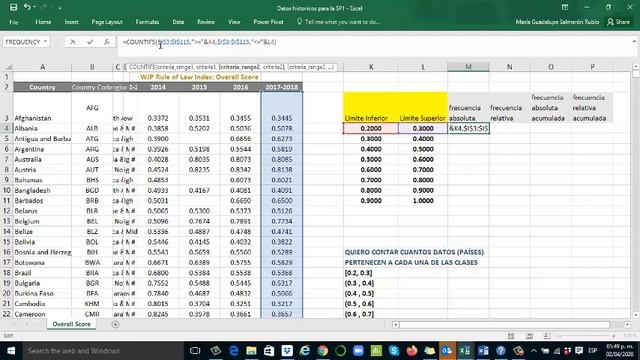Open File Explorer from the taskbar
This screenshot has height=360, width=640.
[x=251, y=351]
